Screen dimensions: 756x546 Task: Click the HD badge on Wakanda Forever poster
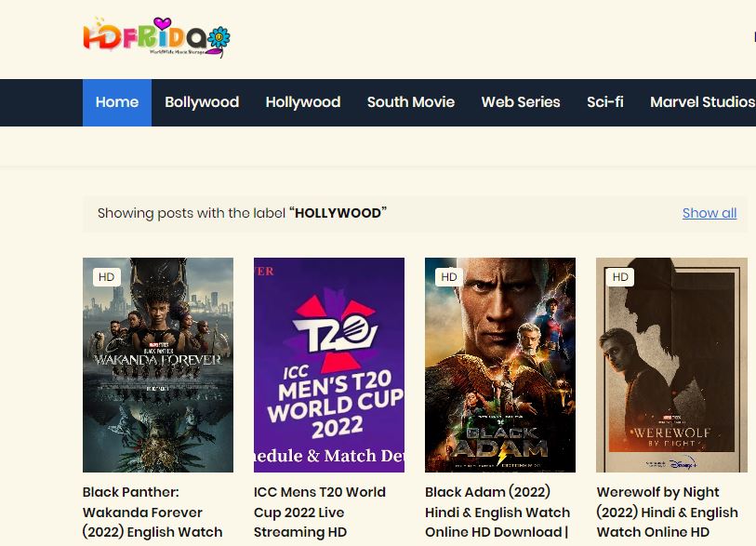[x=107, y=277]
